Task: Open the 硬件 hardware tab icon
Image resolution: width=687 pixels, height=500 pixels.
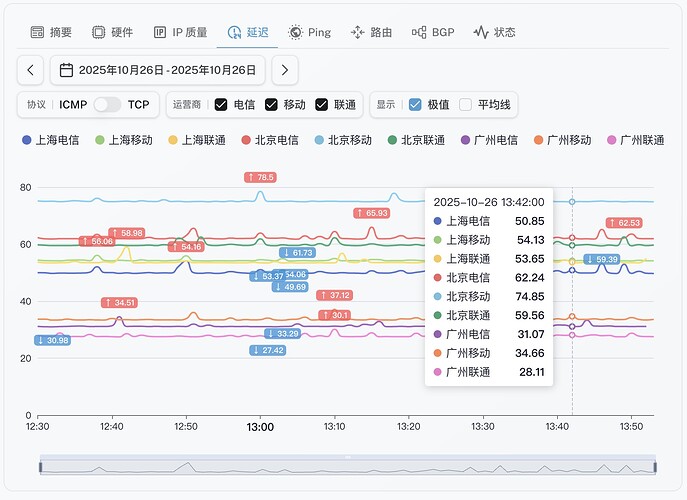Action: click(x=99, y=32)
